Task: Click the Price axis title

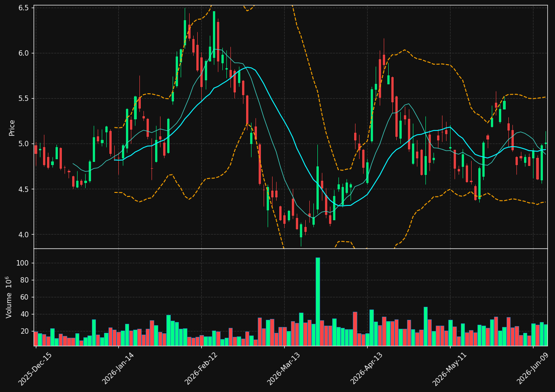Action: pos(12,127)
